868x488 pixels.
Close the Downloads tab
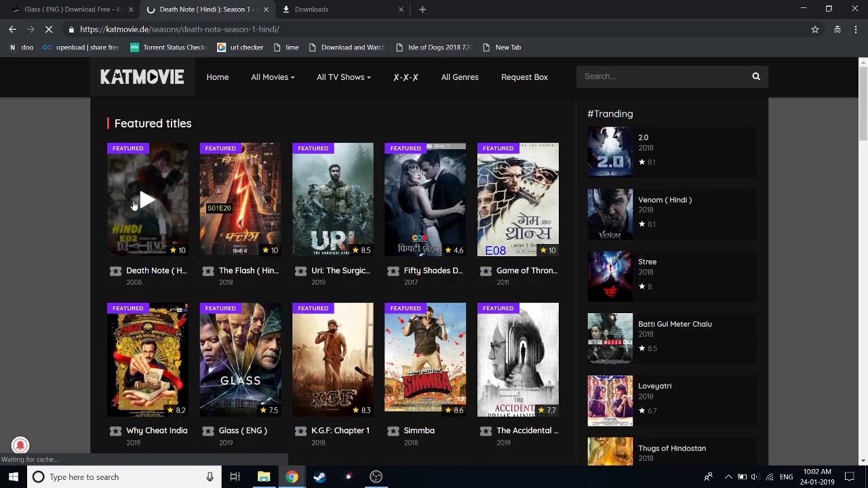(401, 9)
